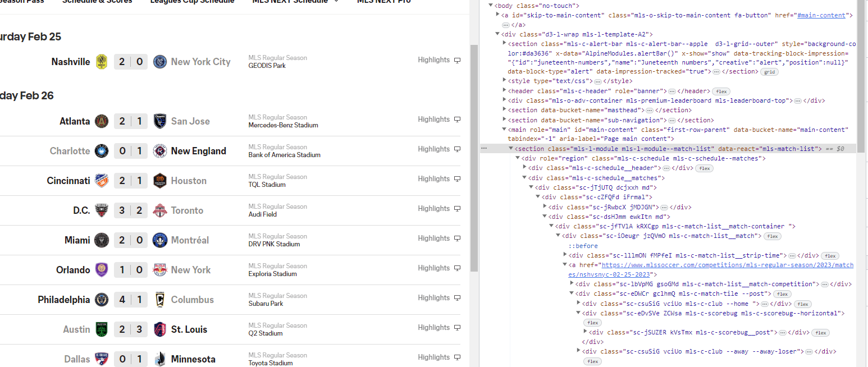
Task: Open the MLS NEXT Schedule dropdown menu
Action: point(295,2)
